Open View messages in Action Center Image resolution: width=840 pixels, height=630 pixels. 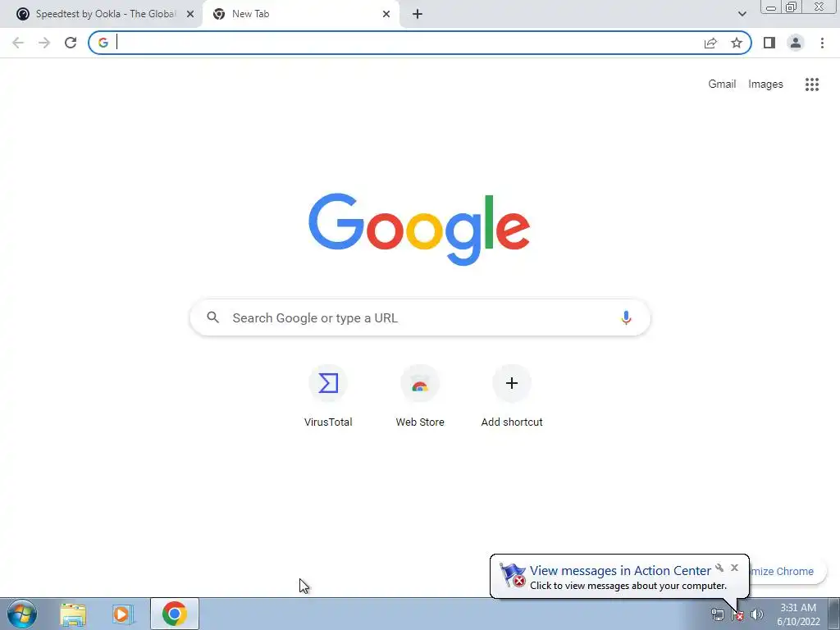[x=620, y=571]
